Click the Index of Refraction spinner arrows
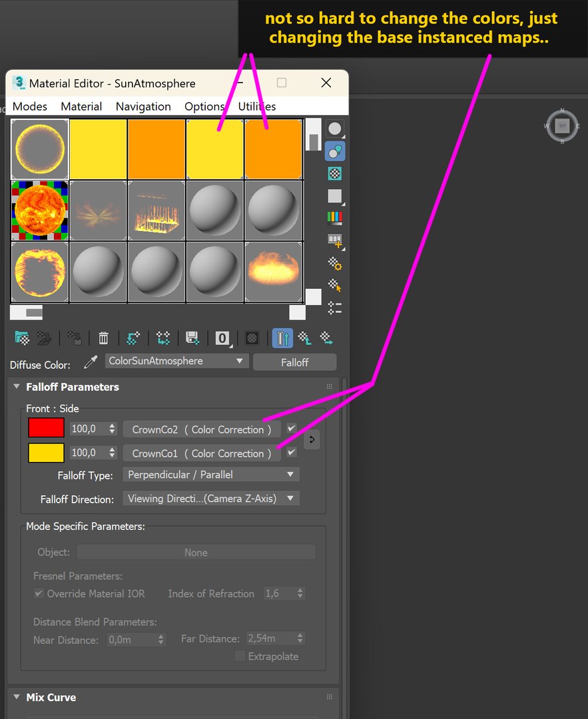This screenshot has height=719, width=588. pos(300,593)
